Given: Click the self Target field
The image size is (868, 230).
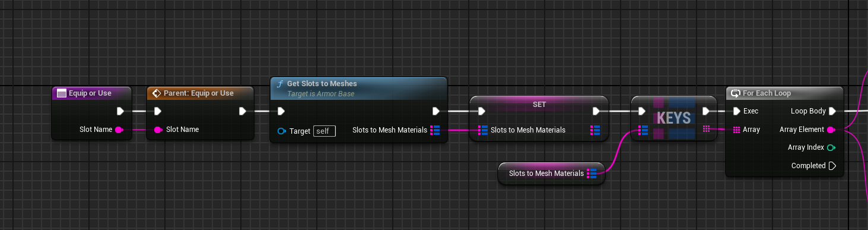Looking at the screenshot, I should [x=325, y=131].
